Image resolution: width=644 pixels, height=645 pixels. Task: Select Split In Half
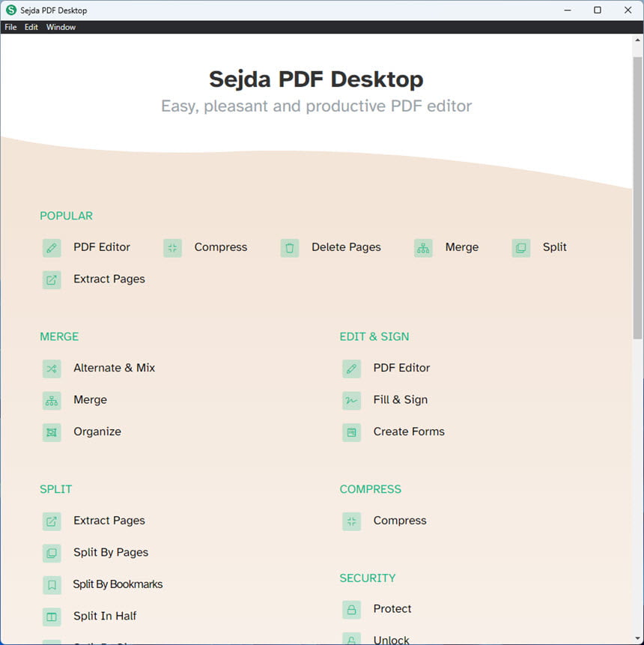tap(105, 616)
